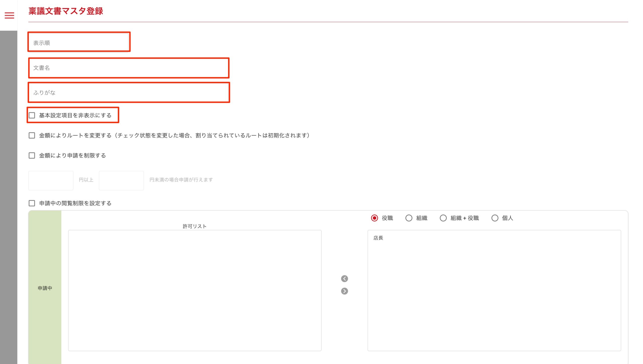Click the 申請中 green side tab
643x364 pixels.
(45, 288)
